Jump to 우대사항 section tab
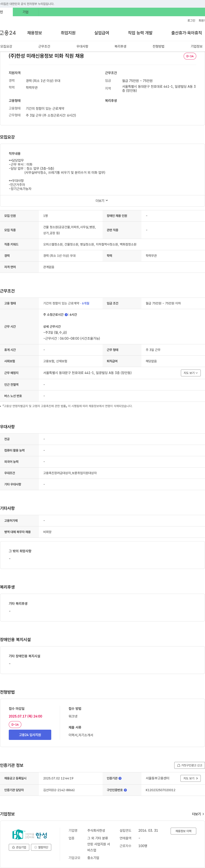Image resolution: width=205 pixels, height=868 pixels. tap(82, 46)
